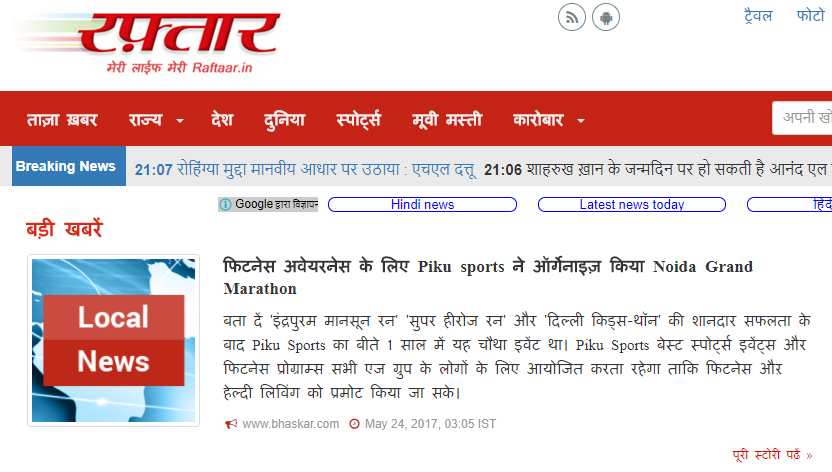Click the Local News thumbnail
Viewport: 832px width, 472px height.
tap(114, 340)
